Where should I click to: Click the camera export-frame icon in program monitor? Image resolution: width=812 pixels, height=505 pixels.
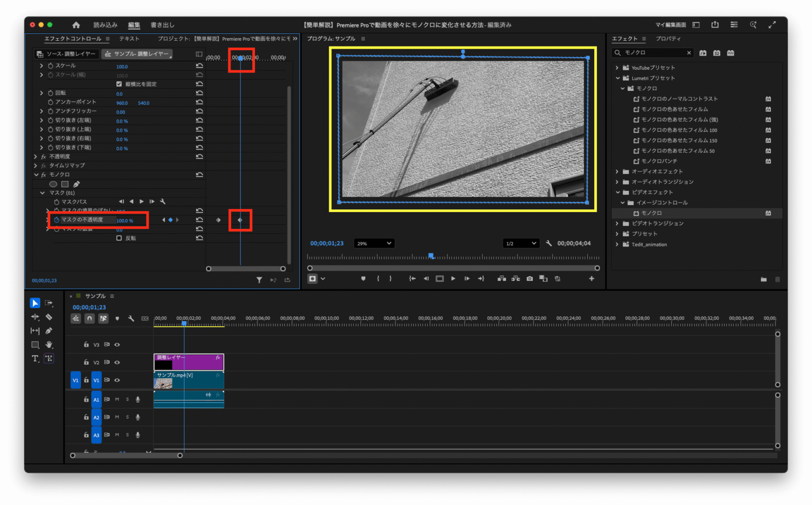[x=529, y=279]
